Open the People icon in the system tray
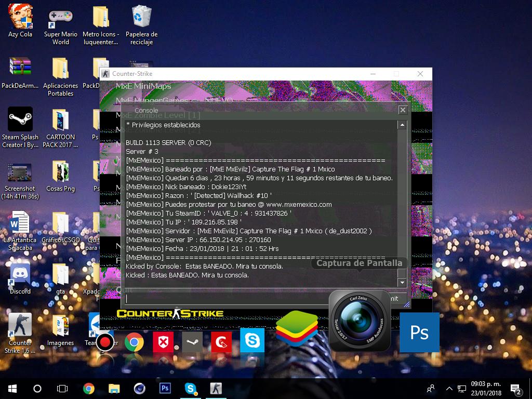532x399 pixels. click(431, 389)
